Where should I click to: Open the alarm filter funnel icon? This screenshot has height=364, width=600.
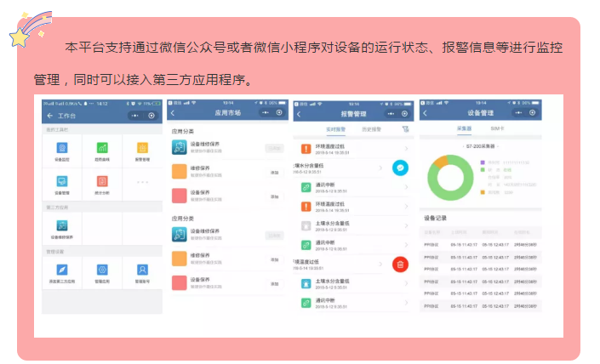click(406, 129)
